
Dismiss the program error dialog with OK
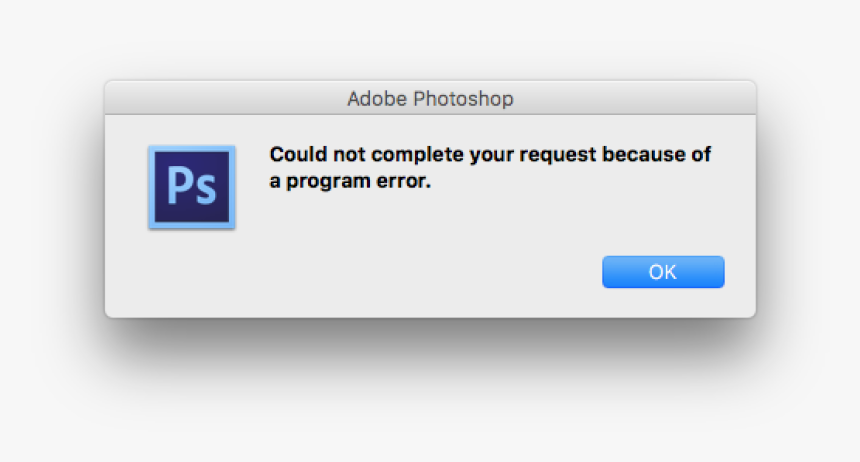click(663, 272)
